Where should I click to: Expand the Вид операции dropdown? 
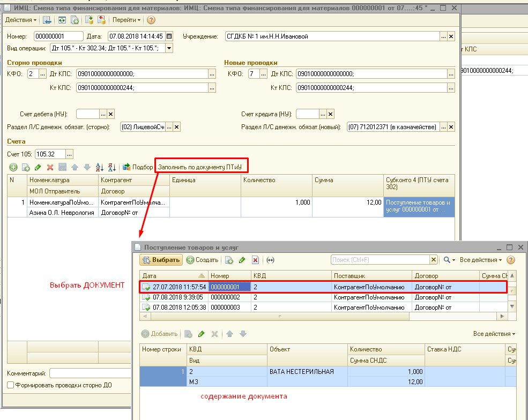click(169, 48)
